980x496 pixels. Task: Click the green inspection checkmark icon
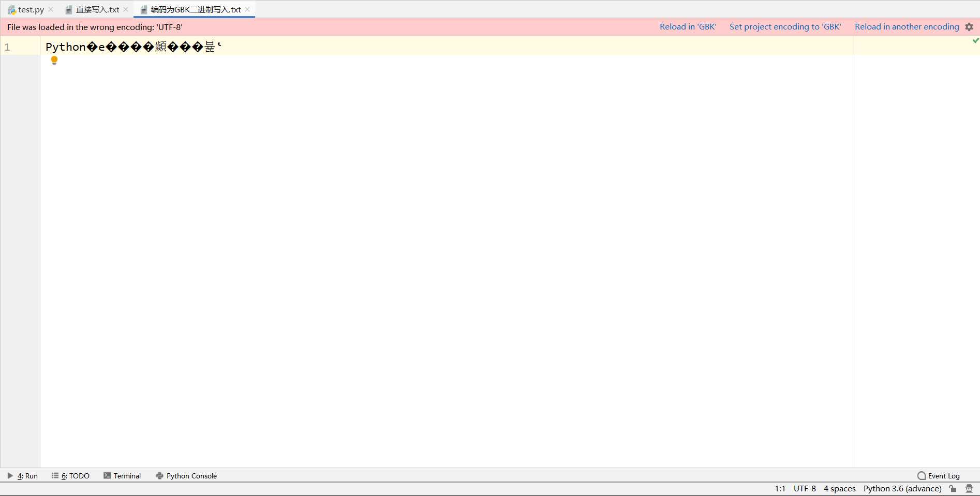click(x=975, y=40)
